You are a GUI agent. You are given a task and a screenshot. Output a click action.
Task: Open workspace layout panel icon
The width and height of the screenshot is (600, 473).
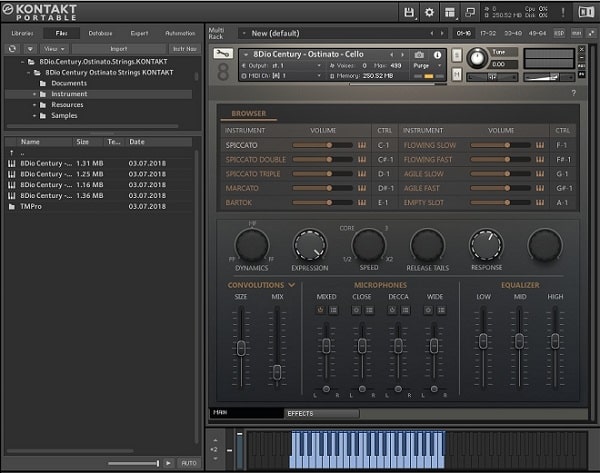point(450,12)
